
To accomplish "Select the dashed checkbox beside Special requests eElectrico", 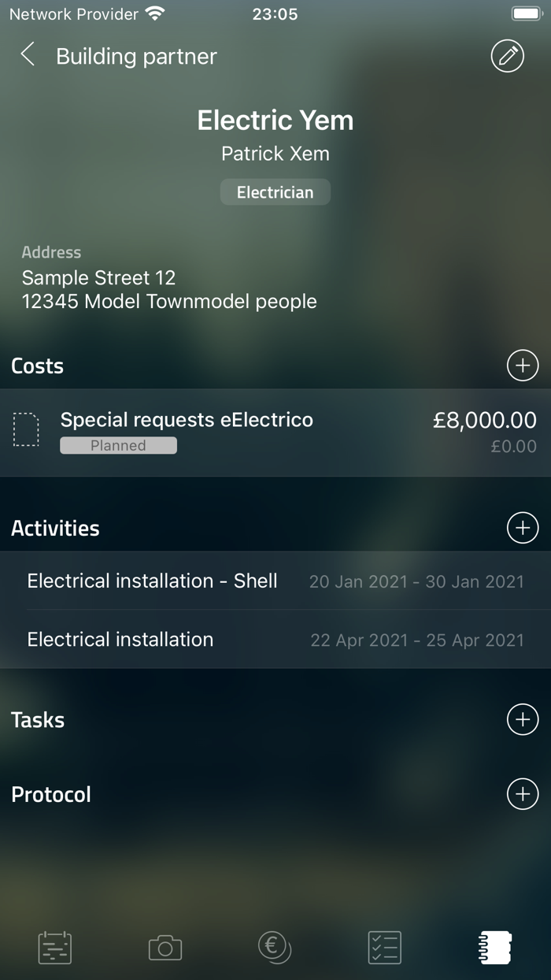I will (27, 429).
